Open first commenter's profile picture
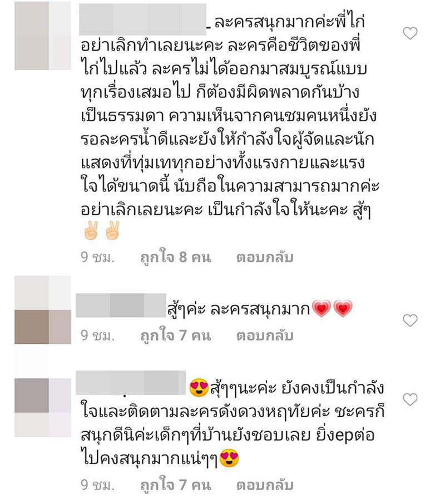 click(x=43, y=36)
